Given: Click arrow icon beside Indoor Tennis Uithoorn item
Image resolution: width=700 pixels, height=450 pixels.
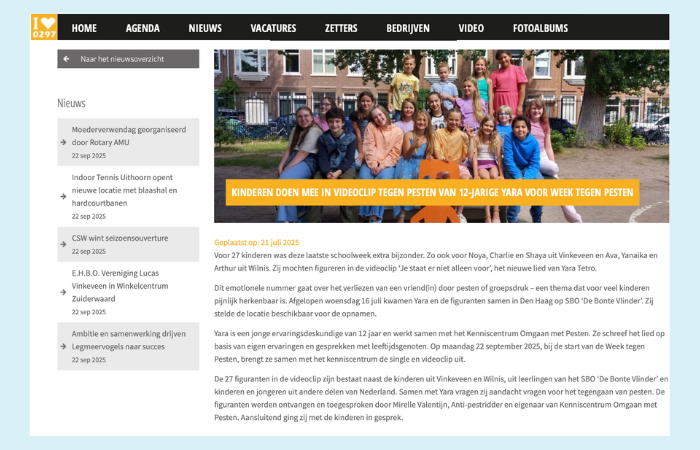Looking at the screenshot, I should tap(63, 196).
